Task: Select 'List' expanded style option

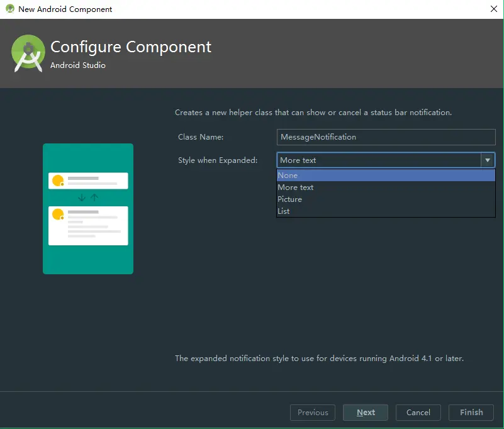Action: 386,211
